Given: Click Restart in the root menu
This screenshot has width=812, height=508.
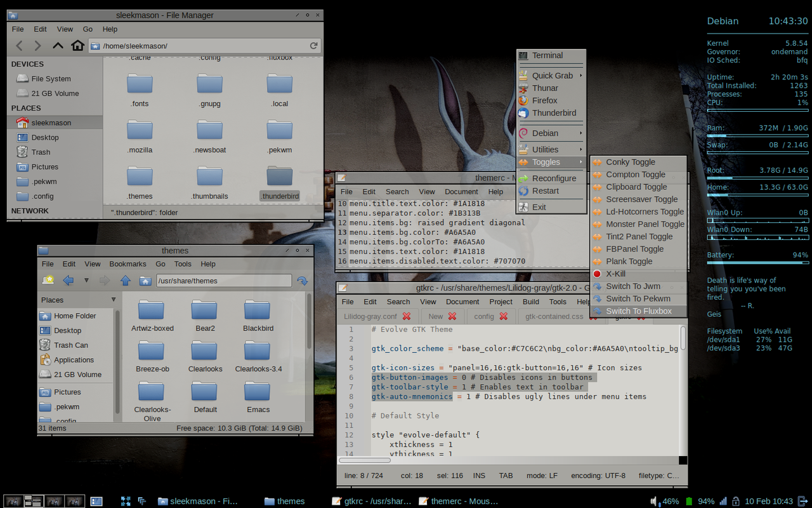Looking at the screenshot, I should pos(551,190).
